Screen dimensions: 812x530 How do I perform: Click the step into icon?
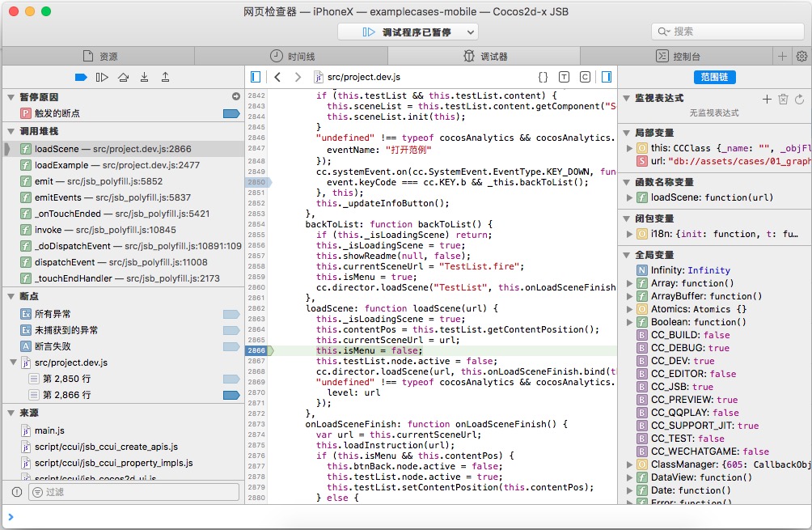point(145,77)
